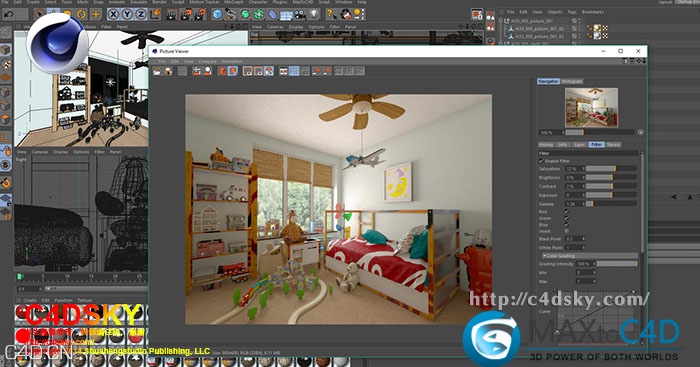
Task: Toggle the Z axis lock
Action: point(140,14)
